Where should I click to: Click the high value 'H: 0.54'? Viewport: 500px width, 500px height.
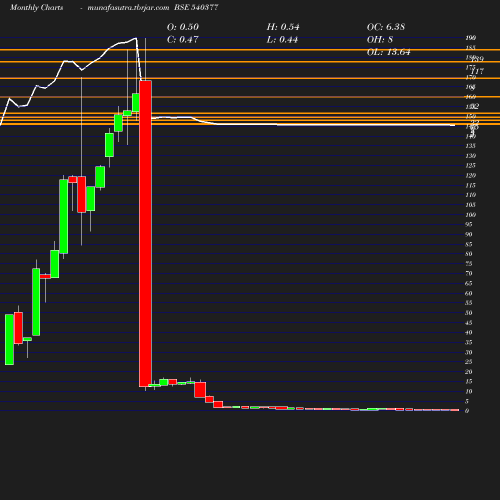click(283, 27)
